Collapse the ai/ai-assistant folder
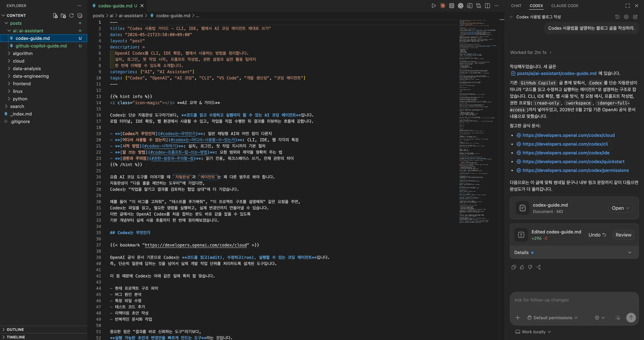Screen dimensions: 644x340 (x=44, y=30)
